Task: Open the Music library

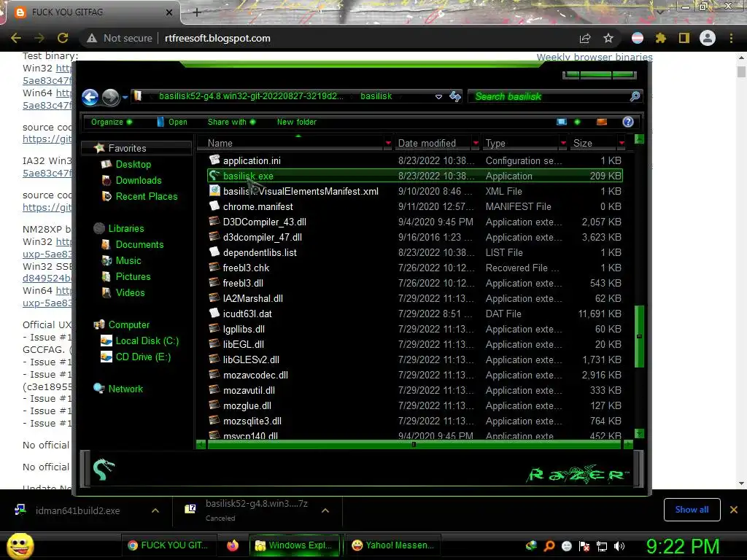Action: tap(128, 260)
